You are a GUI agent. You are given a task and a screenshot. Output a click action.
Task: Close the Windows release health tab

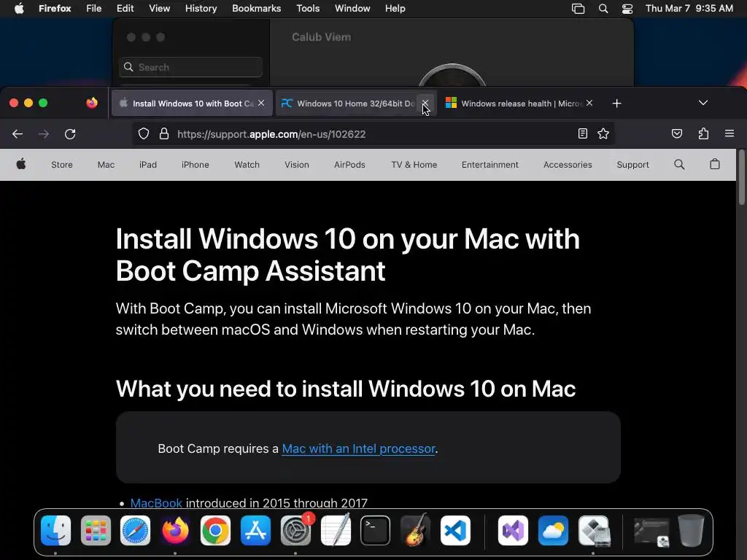tap(589, 104)
